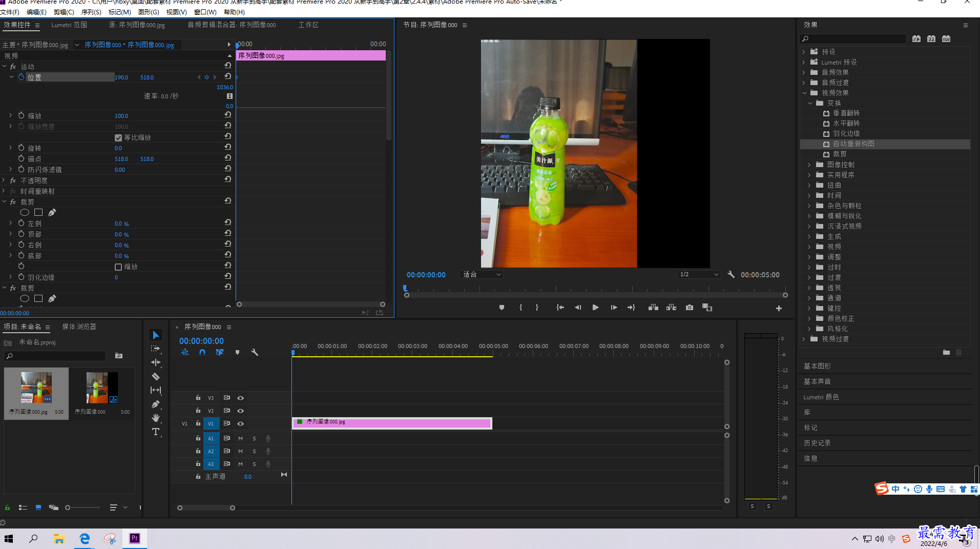980x549 pixels.
Task: Toggle 等比缩放 checkbox
Action: point(118,138)
